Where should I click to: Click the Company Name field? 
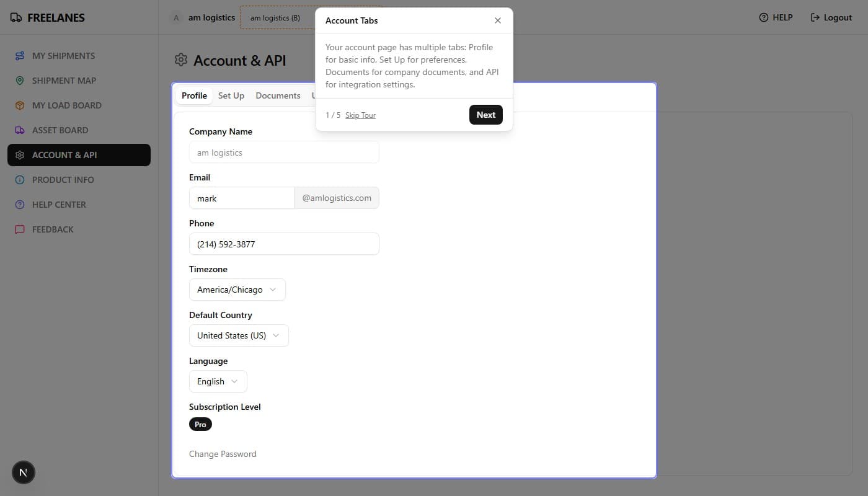point(284,152)
